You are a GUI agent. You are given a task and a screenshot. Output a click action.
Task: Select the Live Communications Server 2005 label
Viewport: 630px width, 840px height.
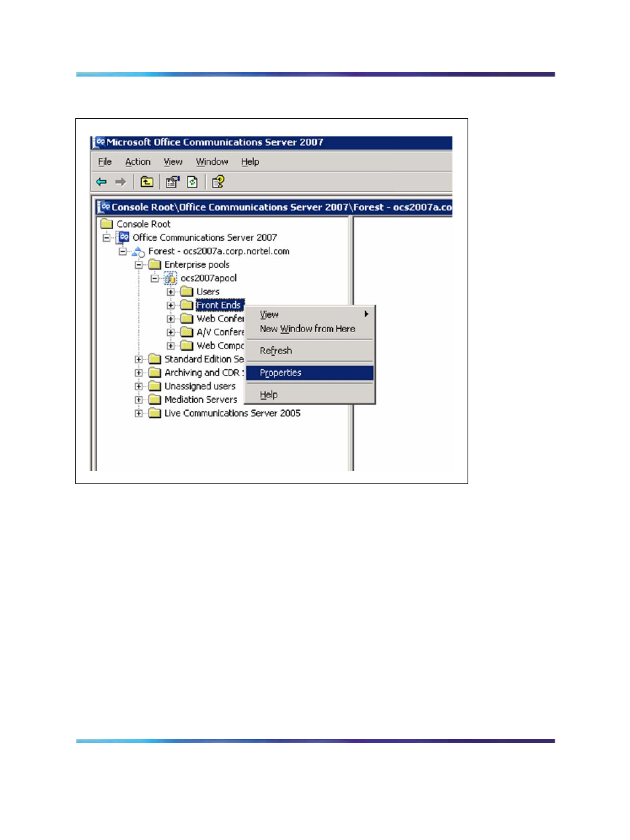(x=232, y=413)
